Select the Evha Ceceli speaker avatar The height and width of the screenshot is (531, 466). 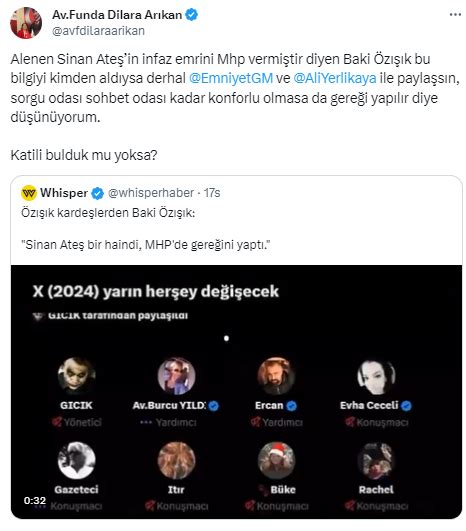[376, 376]
